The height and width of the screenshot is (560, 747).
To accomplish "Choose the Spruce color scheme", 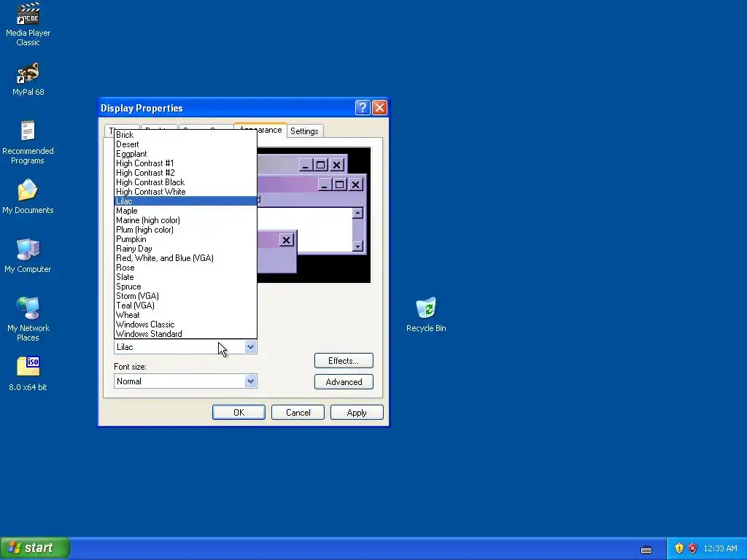I will tap(186, 287).
